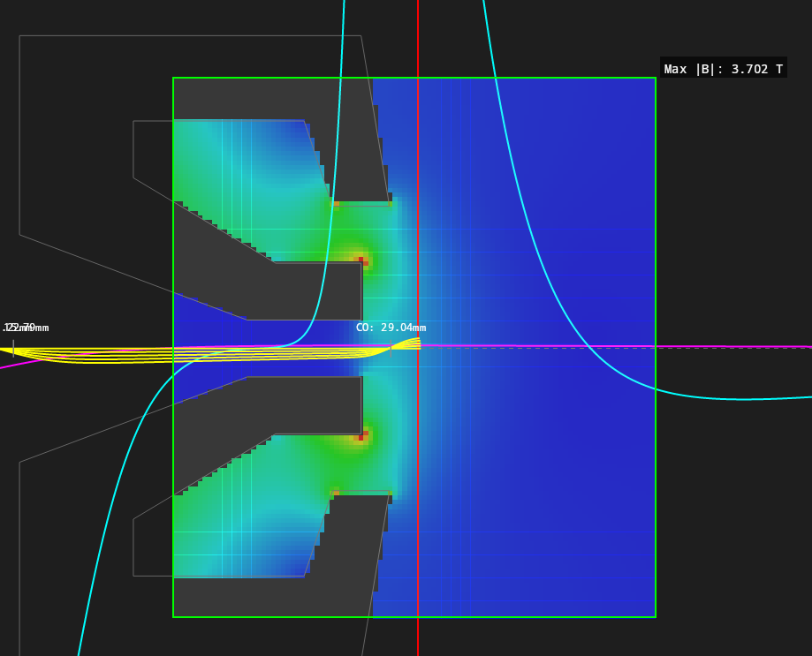Click the upper red field hotspot at pole tip

(361, 260)
